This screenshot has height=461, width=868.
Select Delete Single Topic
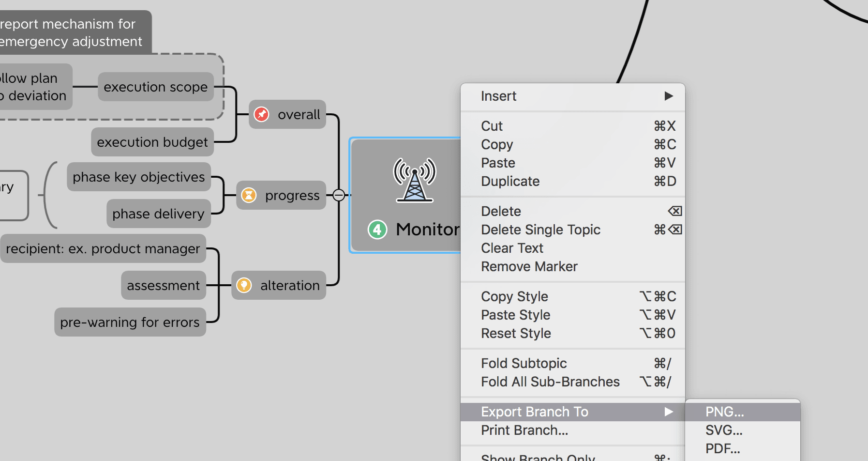(x=573, y=230)
